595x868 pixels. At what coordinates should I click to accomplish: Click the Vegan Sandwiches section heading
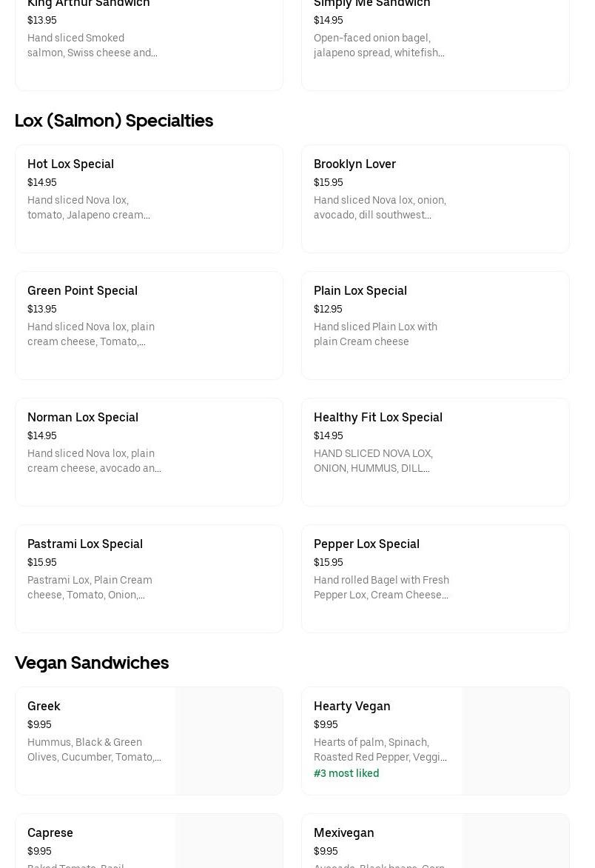[92, 663]
